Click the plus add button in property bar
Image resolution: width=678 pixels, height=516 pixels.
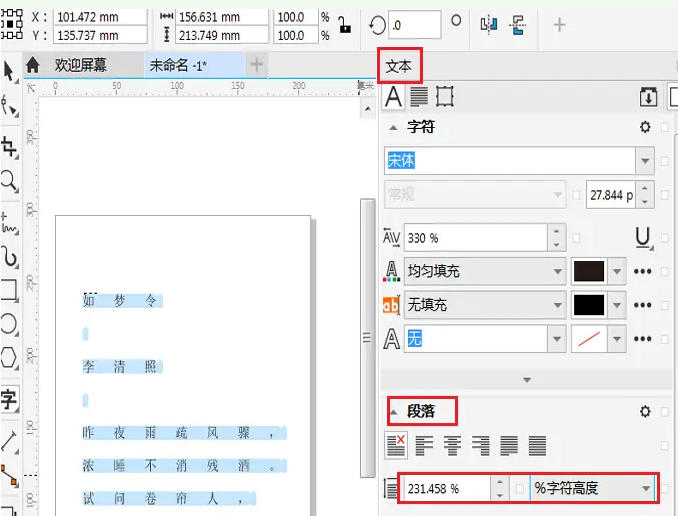(x=559, y=25)
